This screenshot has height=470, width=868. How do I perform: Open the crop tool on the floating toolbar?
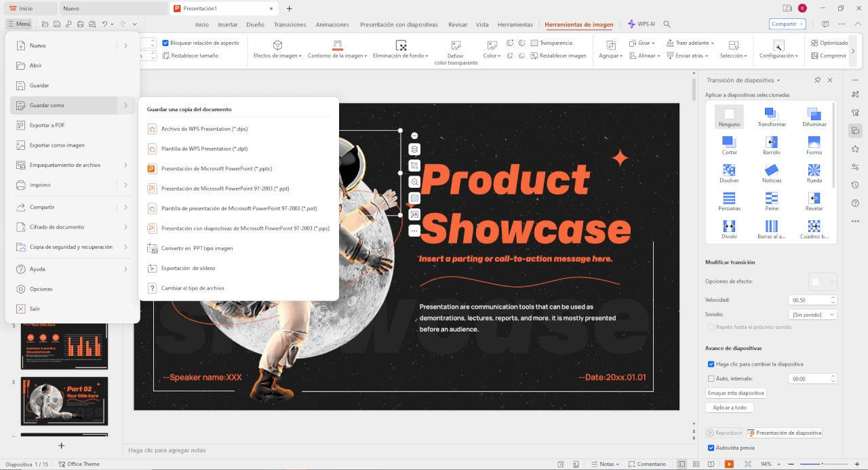pos(414,165)
